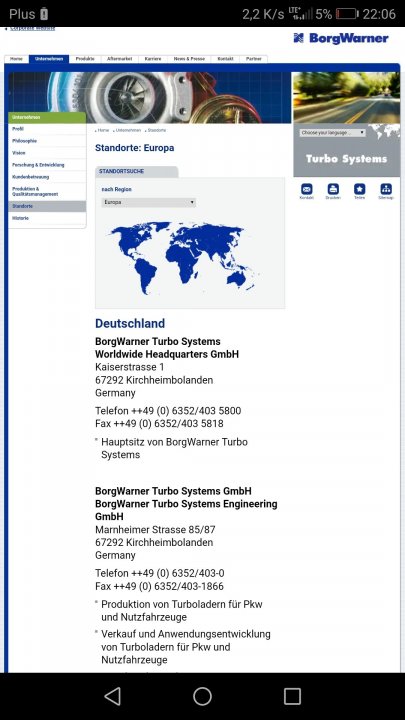This screenshot has height=720, width=405.
Task: Click the road photo thumbnail
Action: (x=347, y=97)
